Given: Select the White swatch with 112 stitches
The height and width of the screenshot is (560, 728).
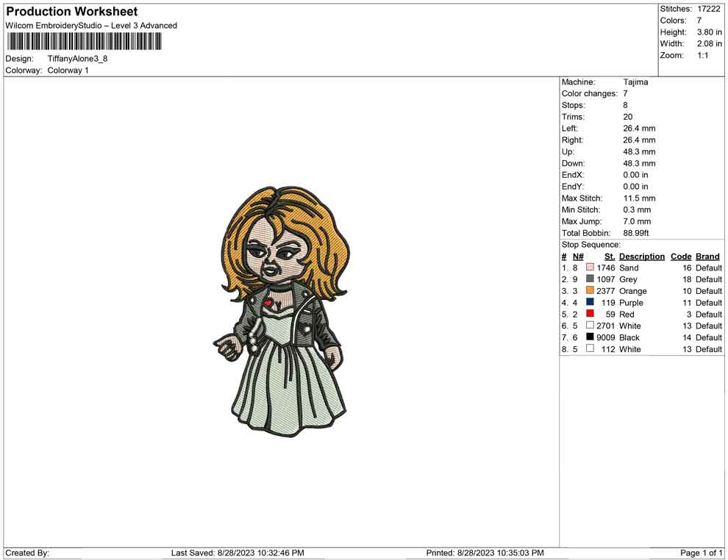Looking at the screenshot, I should (x=590, y=349).
